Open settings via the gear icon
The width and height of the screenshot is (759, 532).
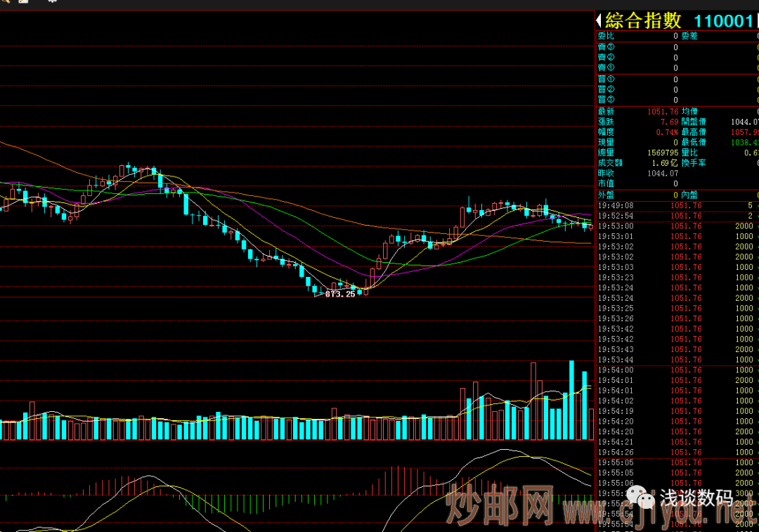53,2
